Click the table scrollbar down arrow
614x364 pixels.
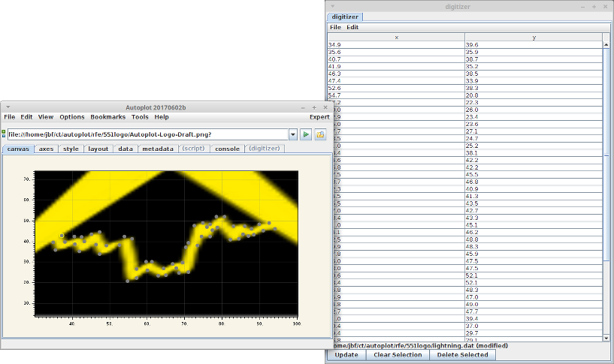(x=606, y=338)
